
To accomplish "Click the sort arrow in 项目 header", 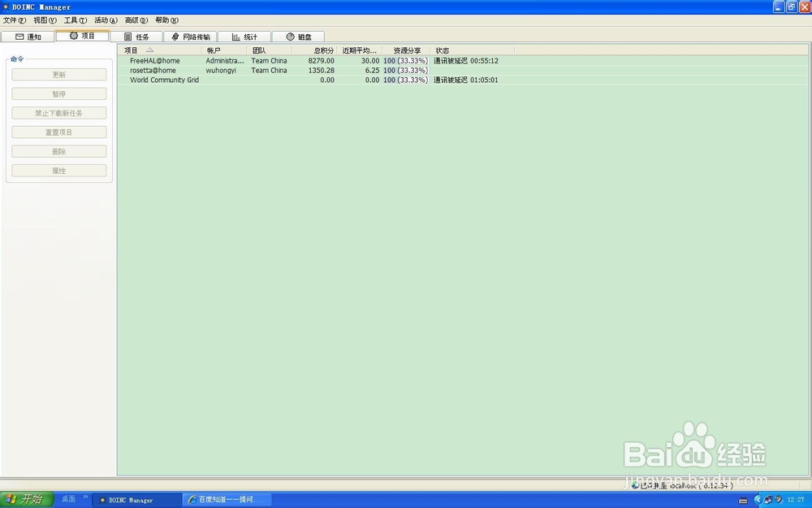I will (x=149, y=50).
